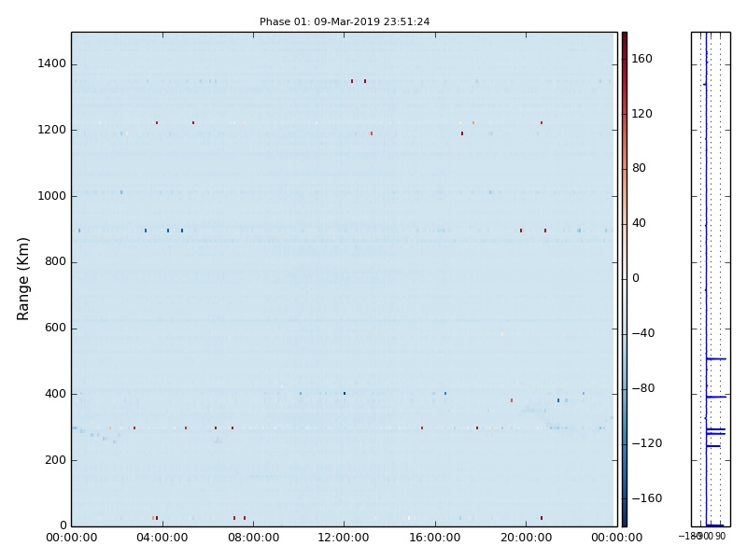Click the plot title 'Phase 01: 09-Mar-2019 23:51:24'
This screenshot has width=747, height=560.
345,21
